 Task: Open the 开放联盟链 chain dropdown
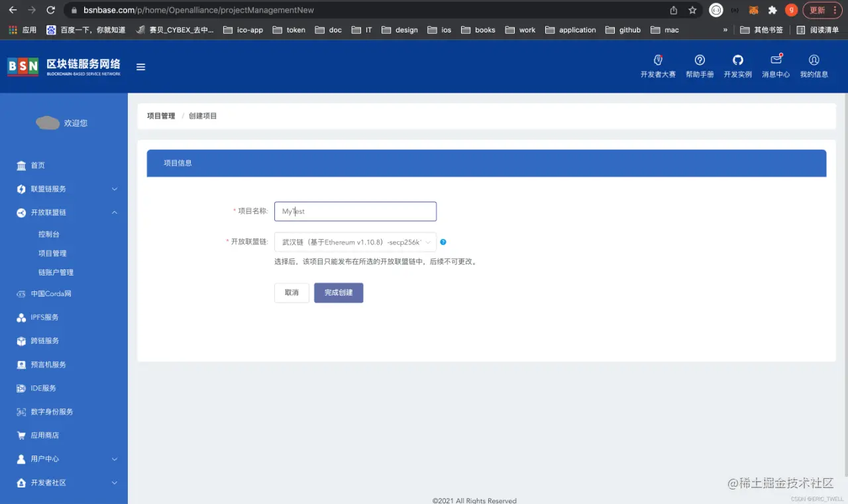click(355, 242)
